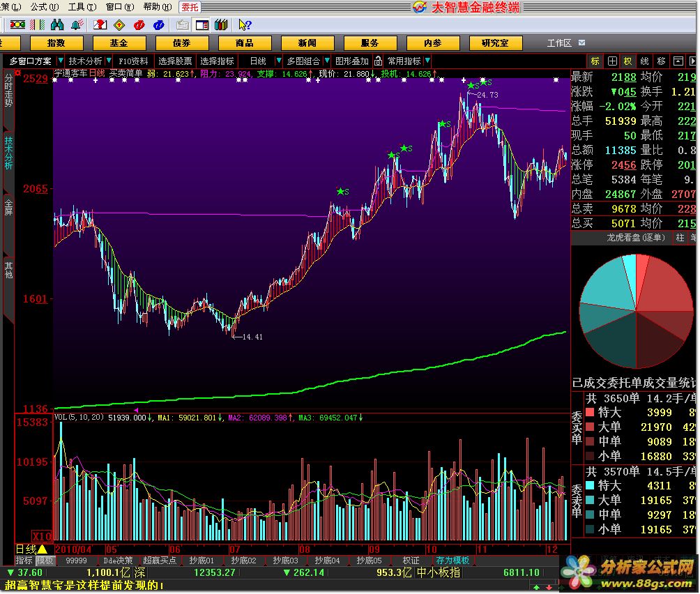Click the 基金 yellow button
This screenshot has width=700, height=594.
[x=119, y=43]
